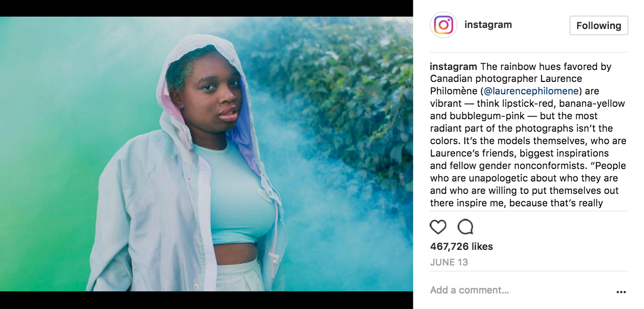Viewport: 644px width, 309px height.
Task: Like the post with heart icon
Action: pos(438,227)
